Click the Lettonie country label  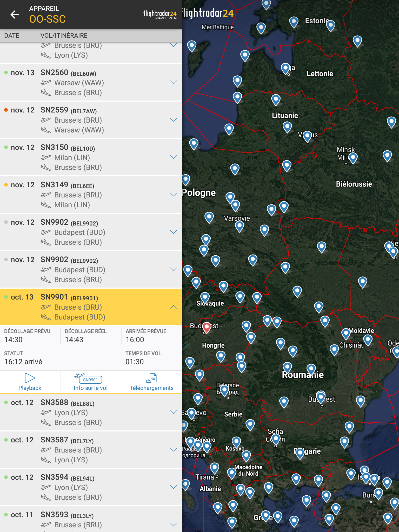(x=320, y=74)
